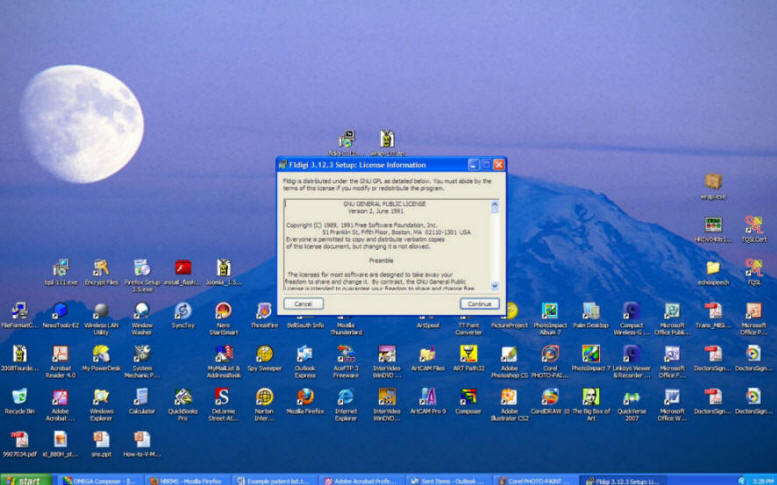The image size is (777, 485).
Task: Open the Windows start button
Action: (26, 480)
